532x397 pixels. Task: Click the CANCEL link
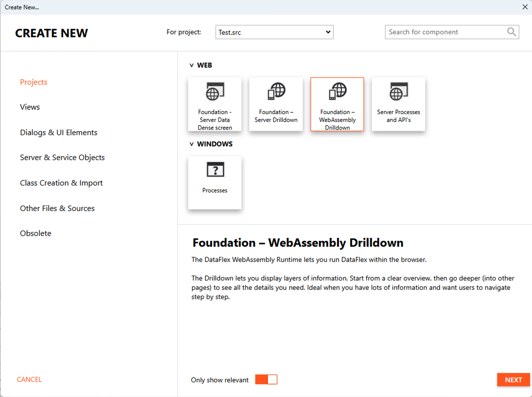pos(29,379)
